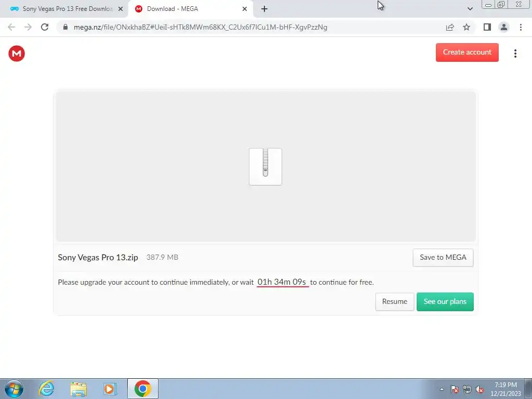Close the Sony Vegas Pro tab

[121, 9]
